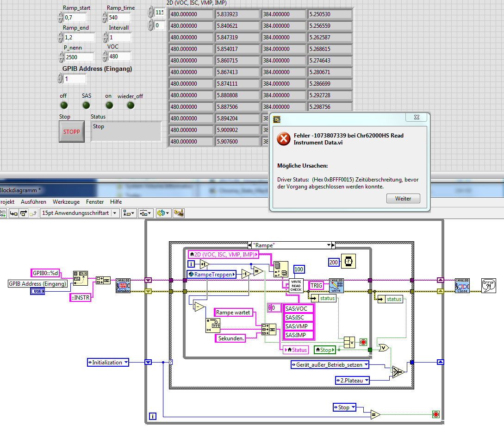Select the Select function triangle node
504x432 pixels.
coord(398,372)
